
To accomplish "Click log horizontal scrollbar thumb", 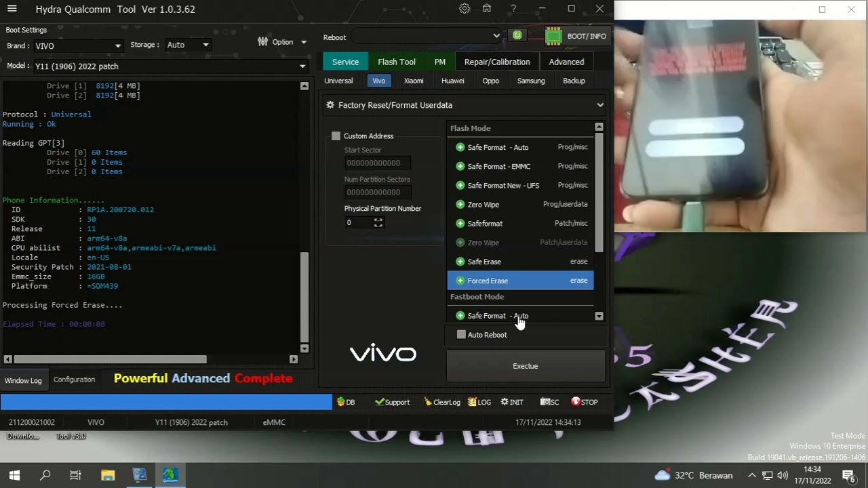I will click(x=110, y=359).
